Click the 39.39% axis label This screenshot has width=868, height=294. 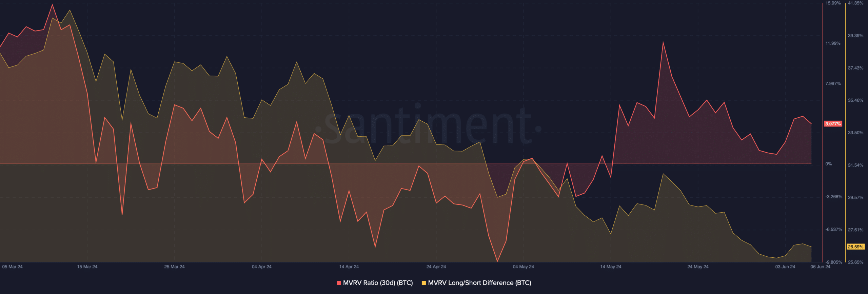coord(855,36)
